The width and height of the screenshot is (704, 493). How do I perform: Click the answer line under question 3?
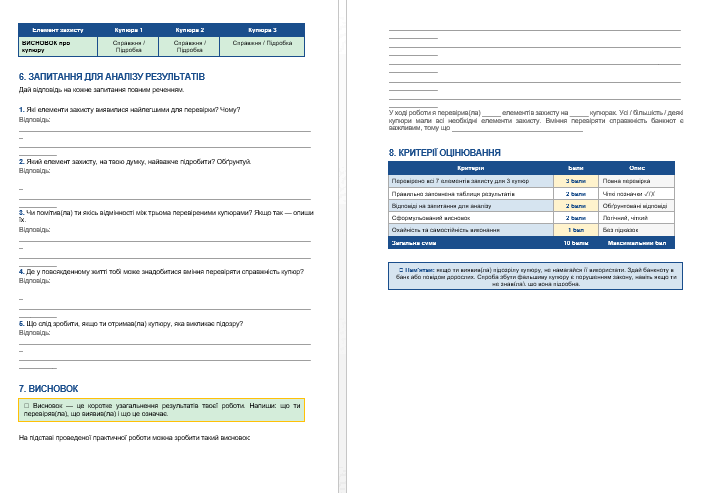click(165, 242)
